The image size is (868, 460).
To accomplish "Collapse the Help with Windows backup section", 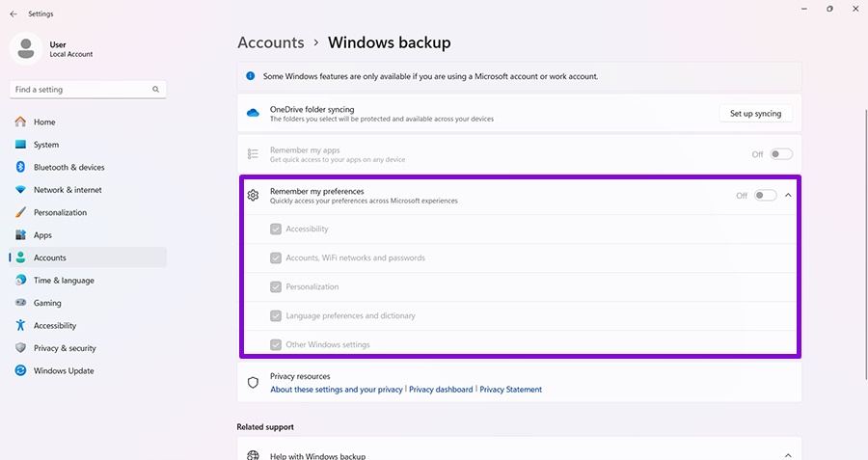I will point(788,455).
